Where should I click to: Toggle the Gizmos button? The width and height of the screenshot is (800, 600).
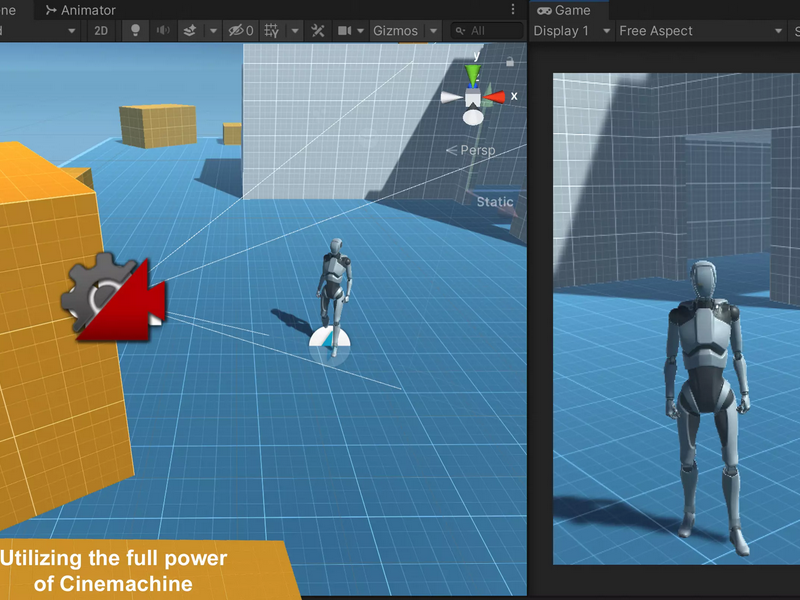(x=395, y=31)
